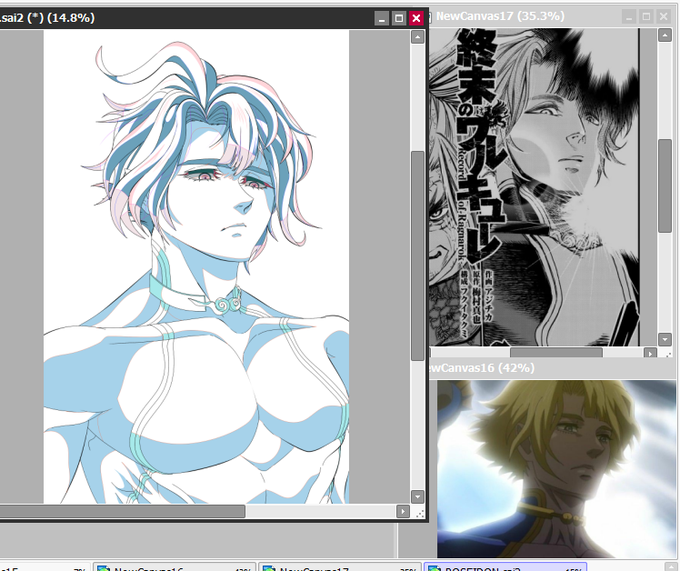
Task: Click the scroll-right arrow in the NewCanvas17 window
Action: pyautogui.click(x=650, y=353)
